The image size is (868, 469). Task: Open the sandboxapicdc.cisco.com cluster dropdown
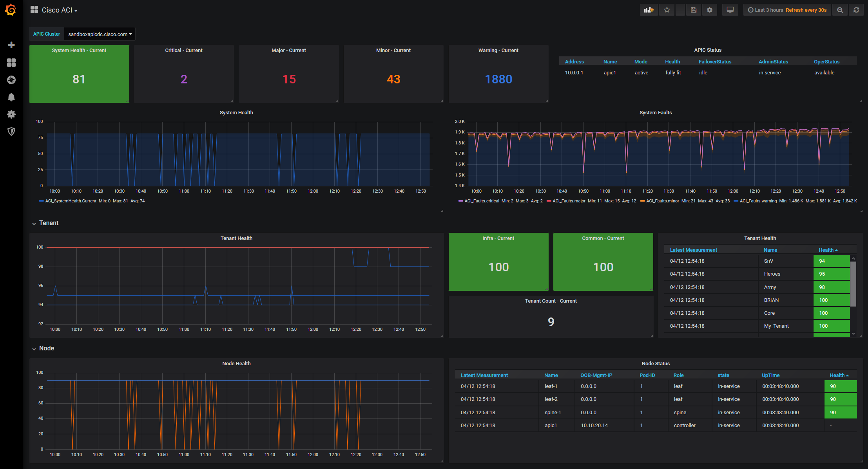[x=100, y=34]
